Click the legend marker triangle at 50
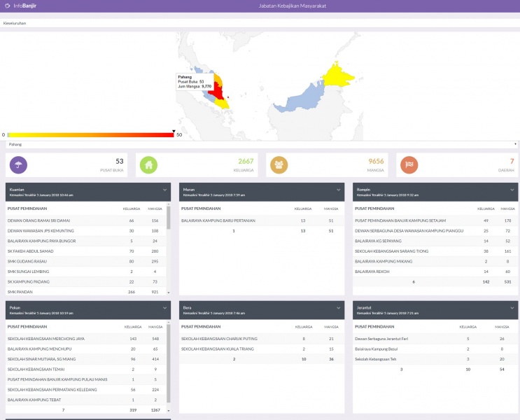 (174, 132)
